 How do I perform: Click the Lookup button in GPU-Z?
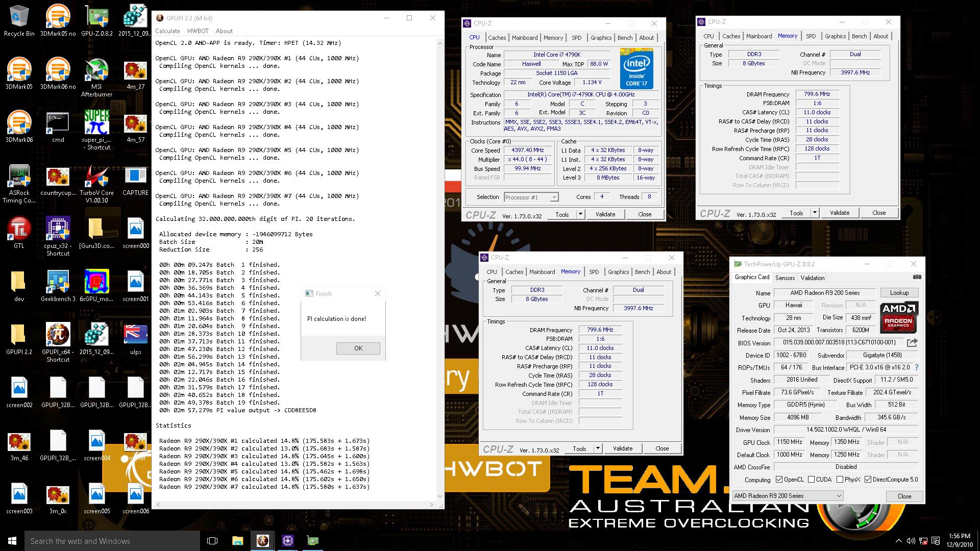pos(899,293)
